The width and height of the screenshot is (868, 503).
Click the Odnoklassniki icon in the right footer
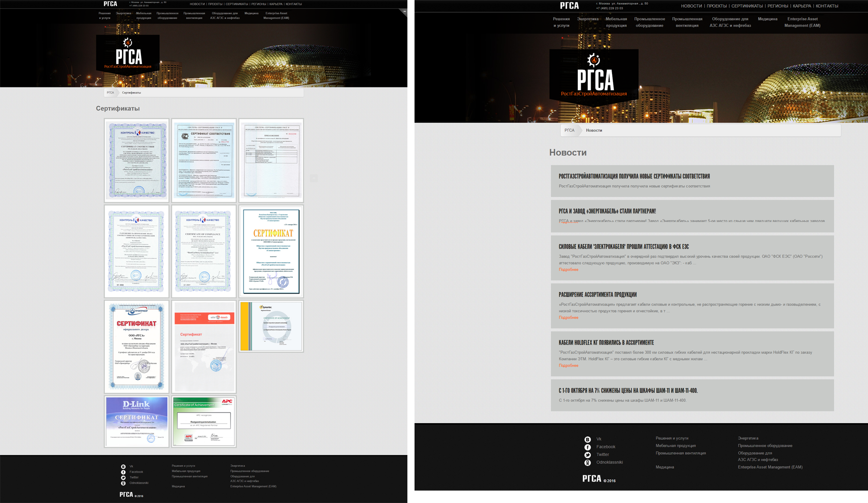point(587,462)
